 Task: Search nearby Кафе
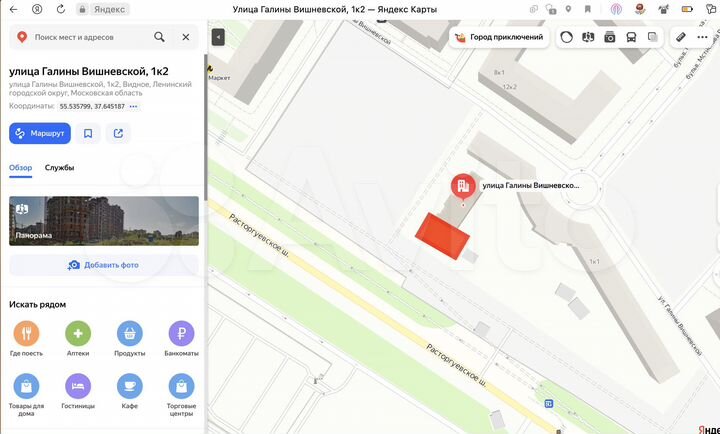pos(129,392)
